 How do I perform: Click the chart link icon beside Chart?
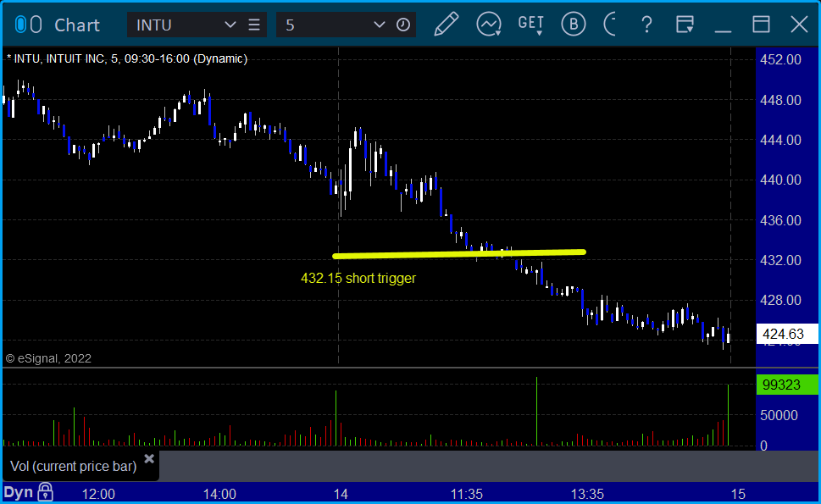tap(28, 25)
